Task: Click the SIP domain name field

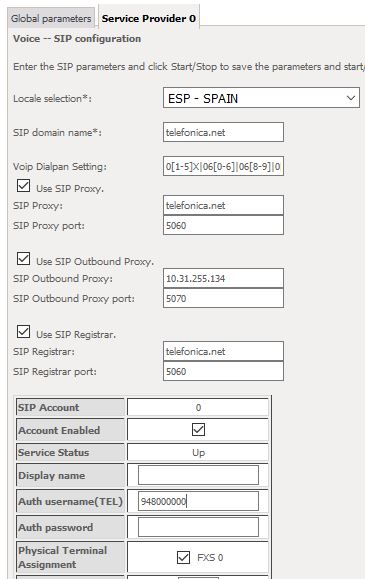Action: (223, 132)
